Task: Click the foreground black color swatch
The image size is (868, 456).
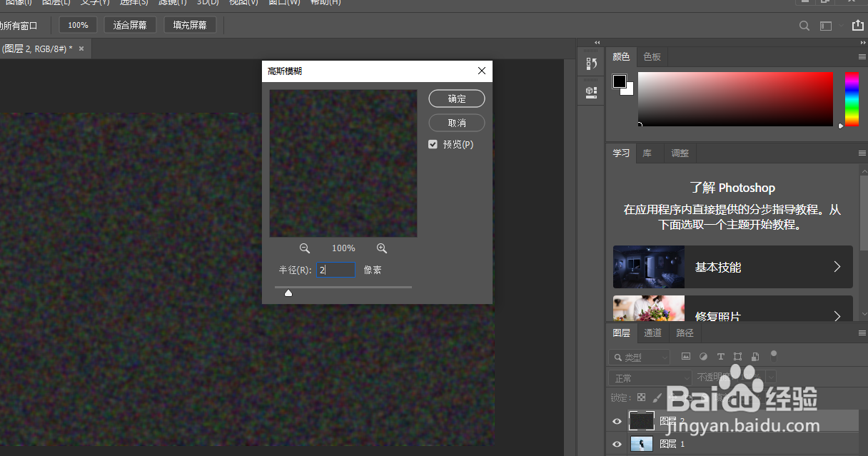Action: coord(619,81)
